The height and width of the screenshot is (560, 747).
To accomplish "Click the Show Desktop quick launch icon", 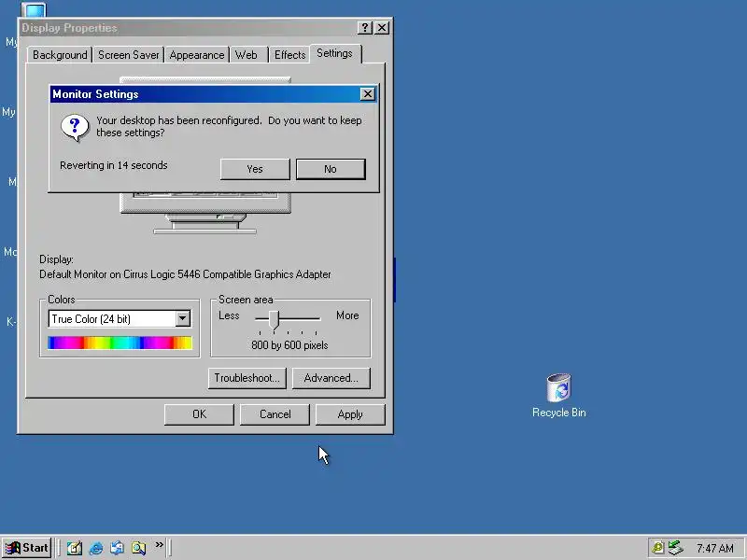I will coord(75,548).
